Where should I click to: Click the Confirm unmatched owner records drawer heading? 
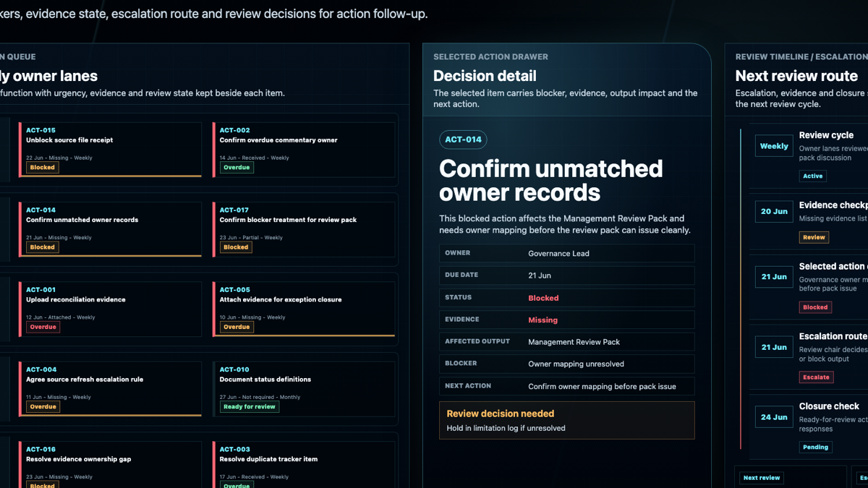[550, 181]
